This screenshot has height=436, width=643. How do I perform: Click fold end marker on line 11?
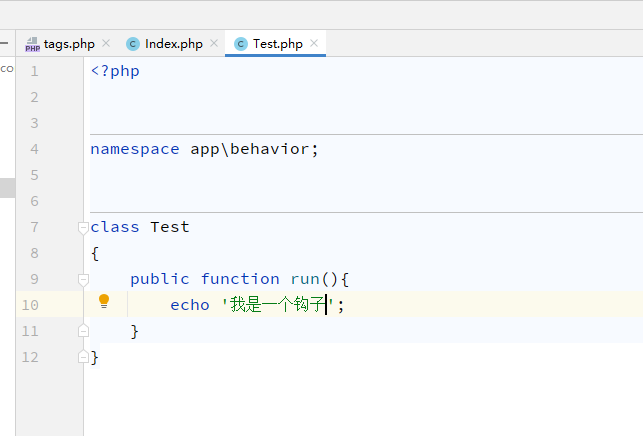[84, 331]
